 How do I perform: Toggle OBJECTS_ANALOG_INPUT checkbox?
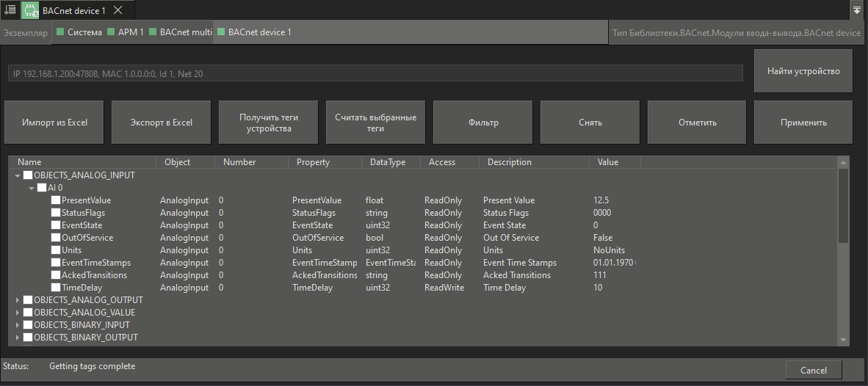tap(28, 175)
